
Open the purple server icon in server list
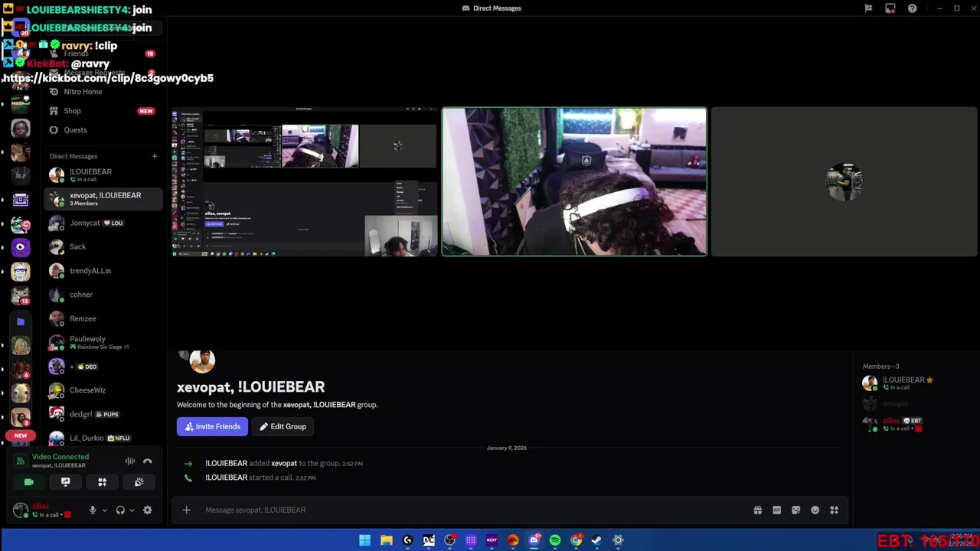[21, 248]
